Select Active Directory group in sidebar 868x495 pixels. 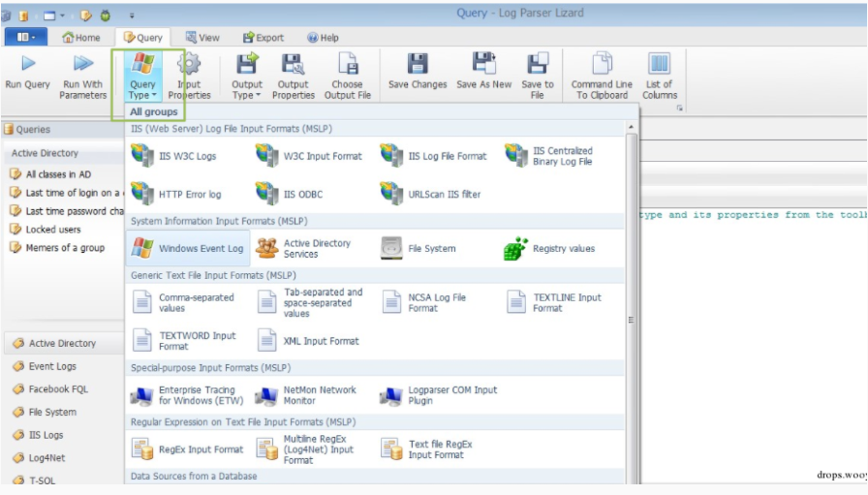tap(63, 343)
